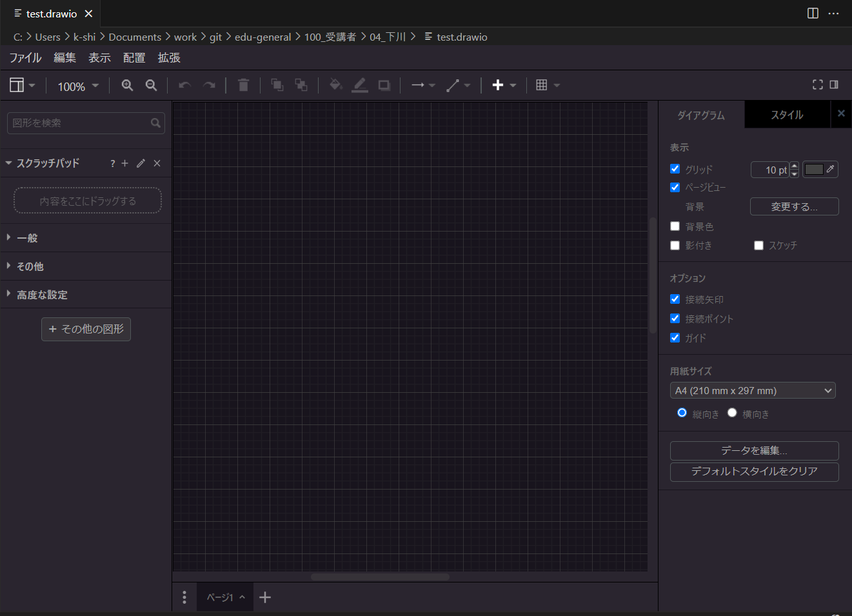This screenshot has height=616, width=852.
Task: Click the 変更する... background button
Action: pyautogui.click(x=794, y=206)
